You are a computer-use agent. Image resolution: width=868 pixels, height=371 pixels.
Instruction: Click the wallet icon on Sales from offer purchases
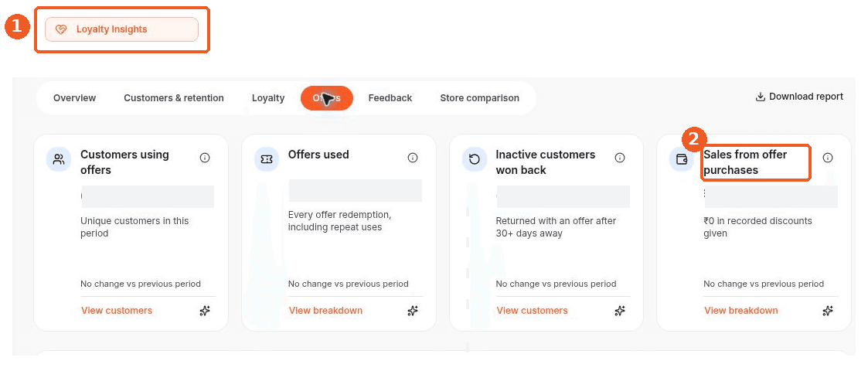(682, 159)
